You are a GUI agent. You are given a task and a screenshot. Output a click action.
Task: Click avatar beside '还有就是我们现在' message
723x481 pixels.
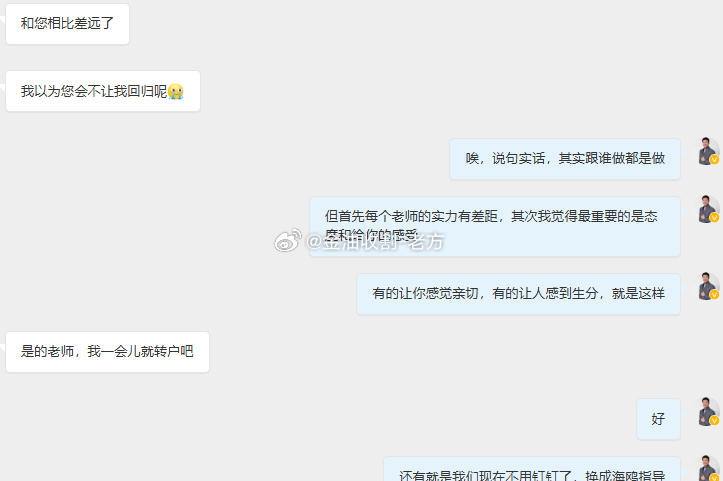pos(708,468)
